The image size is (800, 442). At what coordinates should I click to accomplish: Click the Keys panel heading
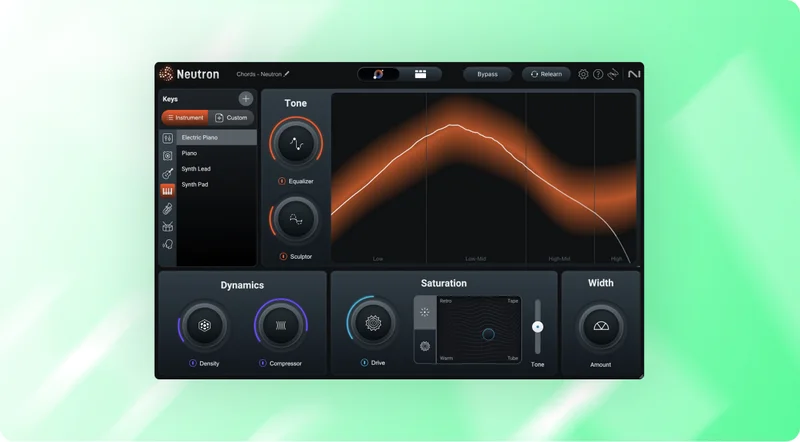(x=170, y=99)
